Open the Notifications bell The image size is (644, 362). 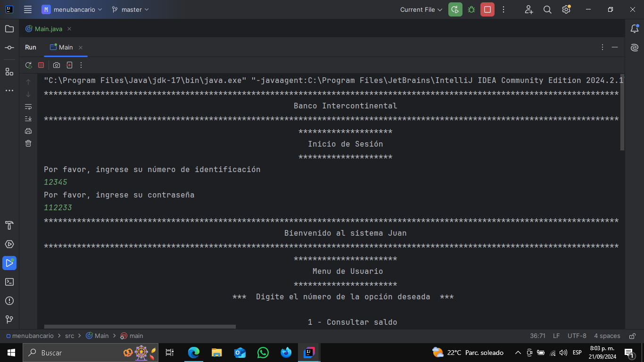[635, 29]
